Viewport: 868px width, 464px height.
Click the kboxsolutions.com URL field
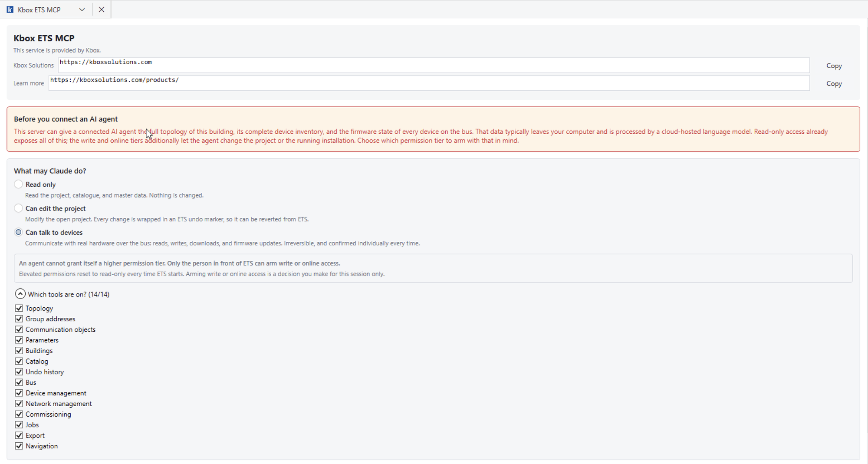[x=434, y=65]
